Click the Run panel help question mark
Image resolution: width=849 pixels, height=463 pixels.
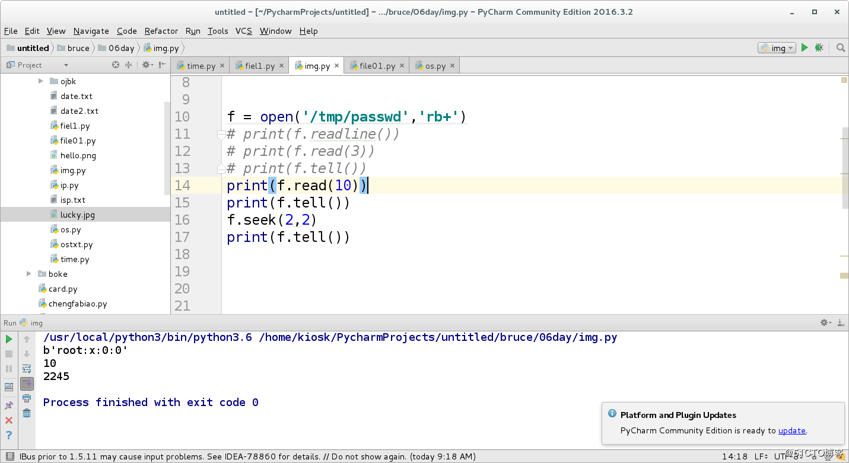9,435
